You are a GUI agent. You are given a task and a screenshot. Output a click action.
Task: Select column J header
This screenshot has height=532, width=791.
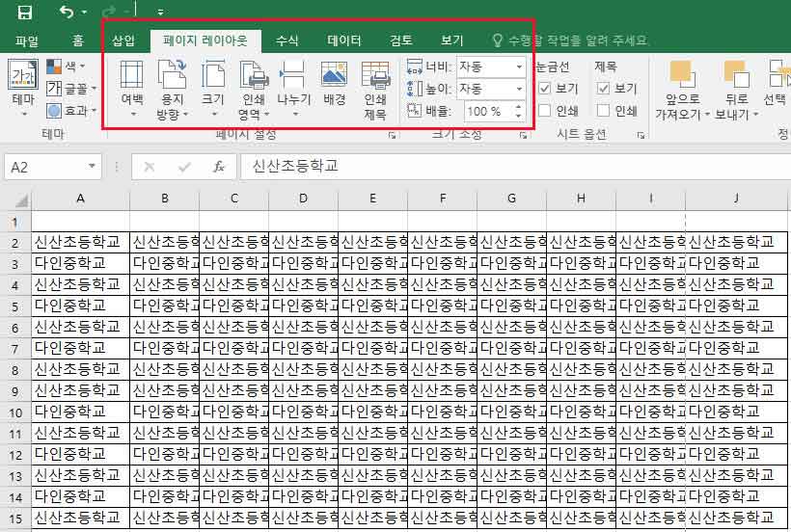[x=736, y=199]
